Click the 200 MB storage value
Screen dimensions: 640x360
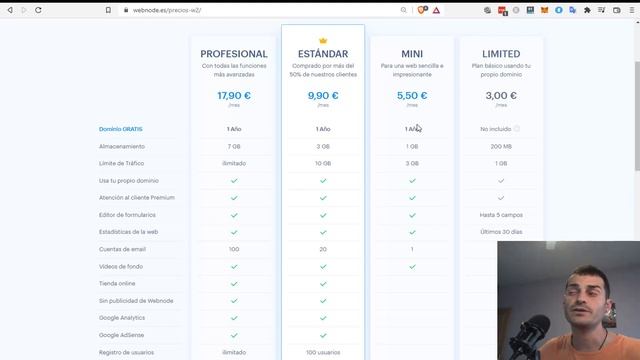click(x=501, y=146)
